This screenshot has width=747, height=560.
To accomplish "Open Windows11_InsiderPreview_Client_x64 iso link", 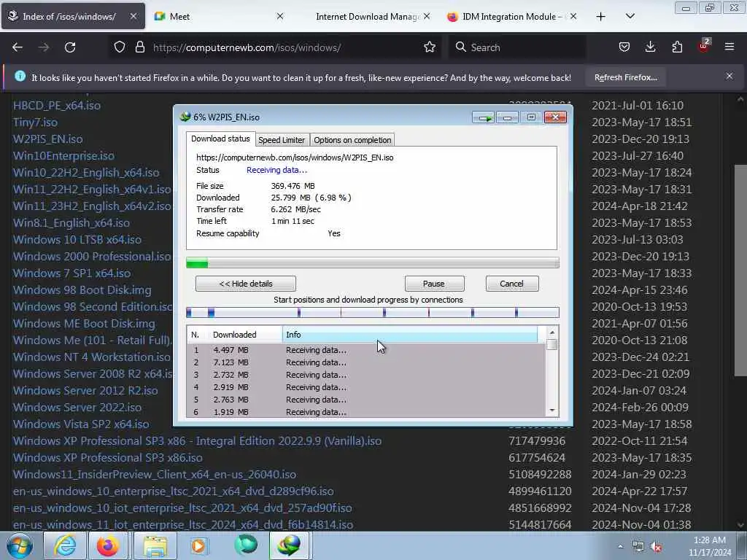I will [x=155, y=475].
